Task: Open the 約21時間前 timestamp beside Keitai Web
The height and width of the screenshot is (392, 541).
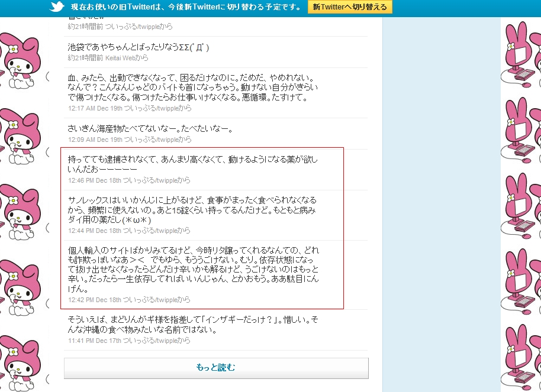Action: [x=86, y=58]
